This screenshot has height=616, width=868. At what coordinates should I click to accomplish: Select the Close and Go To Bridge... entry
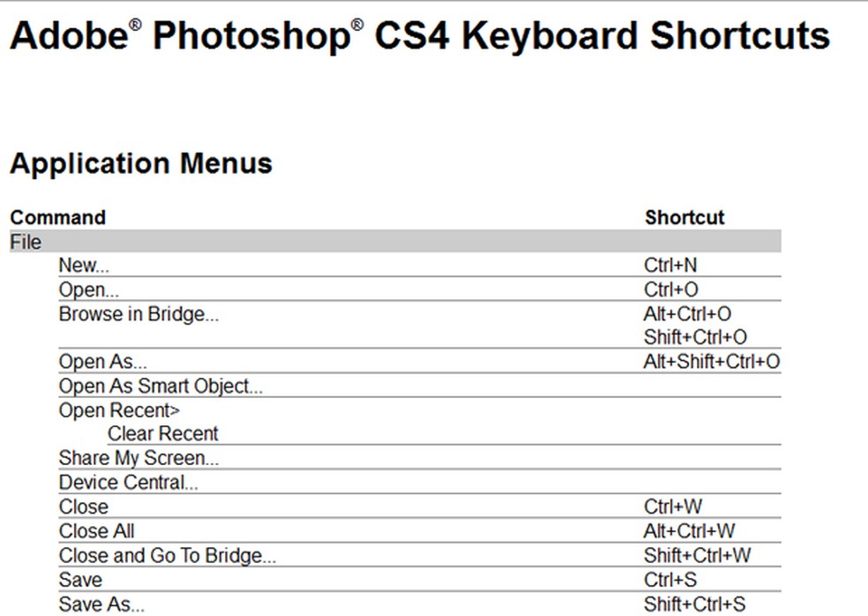[168, 556]
